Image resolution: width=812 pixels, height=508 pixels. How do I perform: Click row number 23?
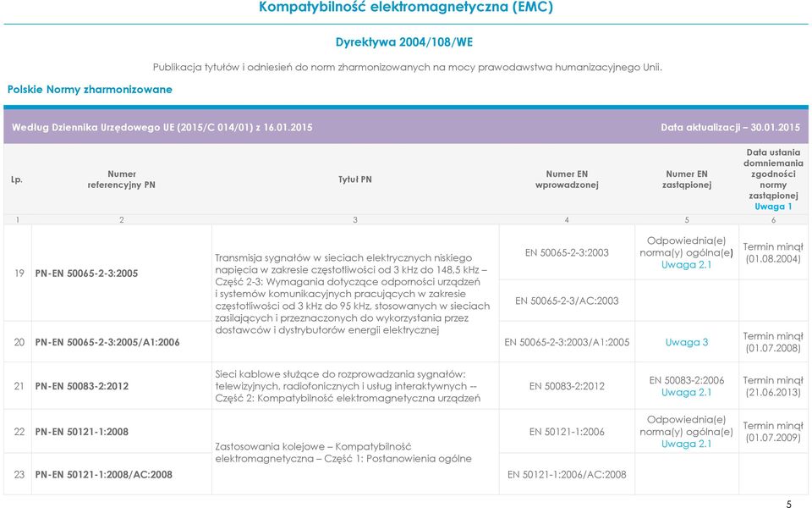pos(19,474)
